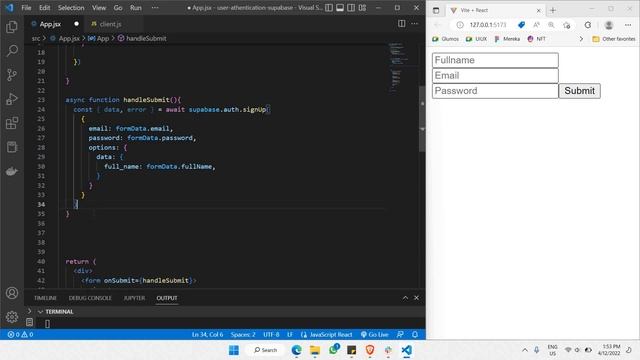Open the File menu
This screenshot has width=640, height=360.
pyautogui.click(x=26, y=8)
